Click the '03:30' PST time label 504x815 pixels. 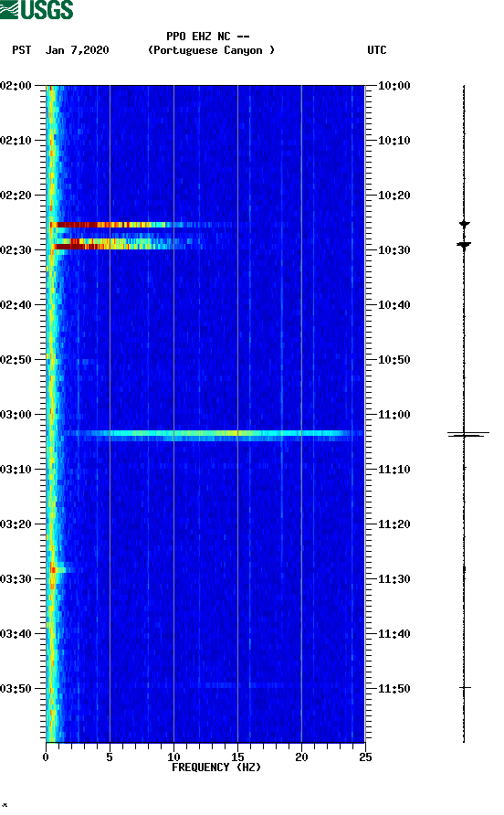16,579
